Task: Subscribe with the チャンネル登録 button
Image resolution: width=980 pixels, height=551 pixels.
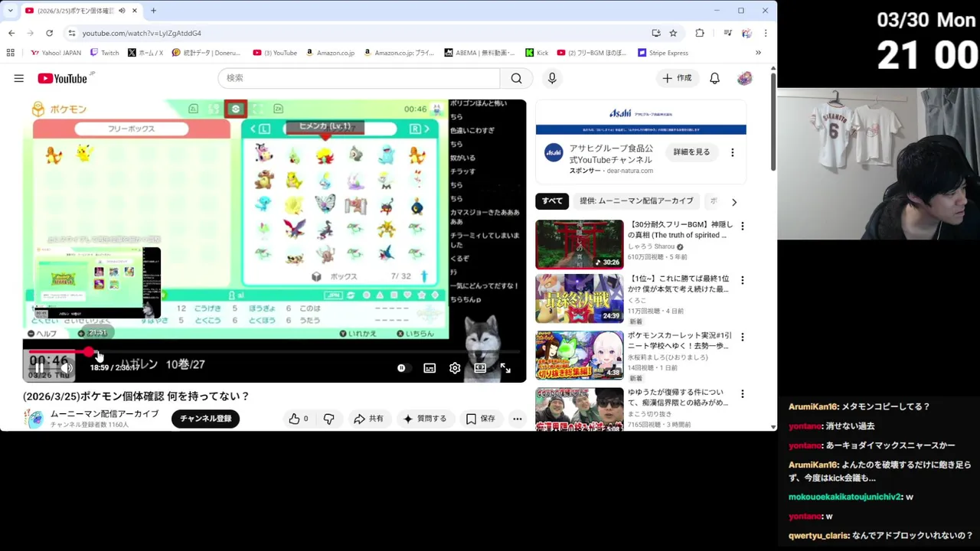Action: [x=205, y=419]
